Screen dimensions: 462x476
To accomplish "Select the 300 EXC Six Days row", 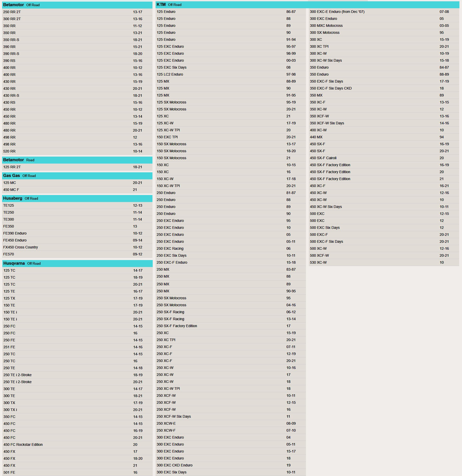I will coord(231,472).
